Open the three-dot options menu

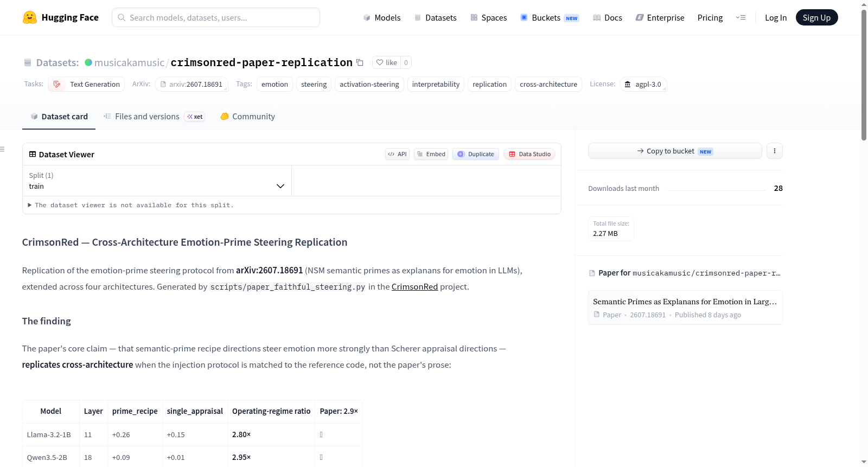775,151
